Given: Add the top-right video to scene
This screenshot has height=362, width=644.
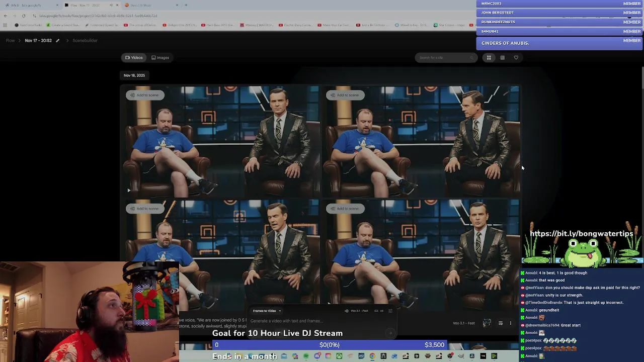Looking at the screenshot, I should tap(345, 95).
